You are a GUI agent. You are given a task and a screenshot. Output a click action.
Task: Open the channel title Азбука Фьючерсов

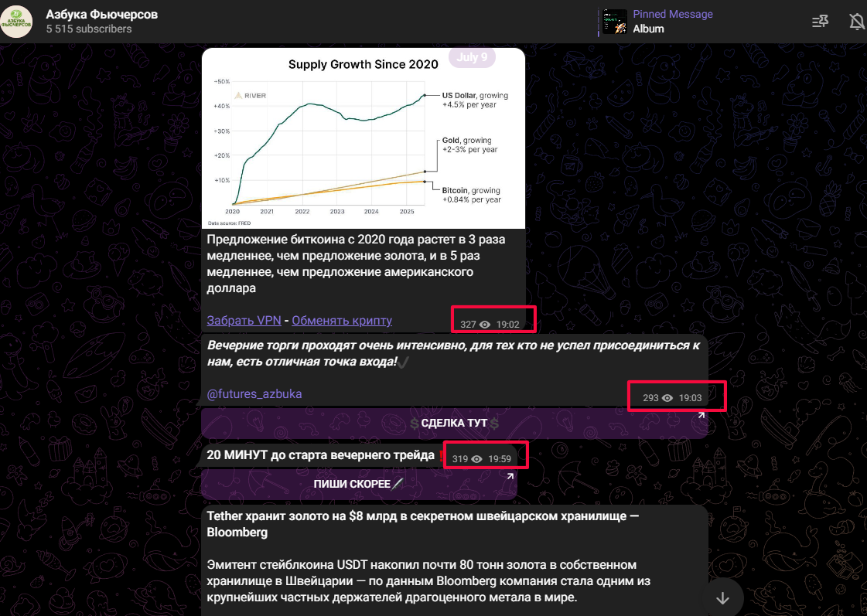tap(102, 15)
